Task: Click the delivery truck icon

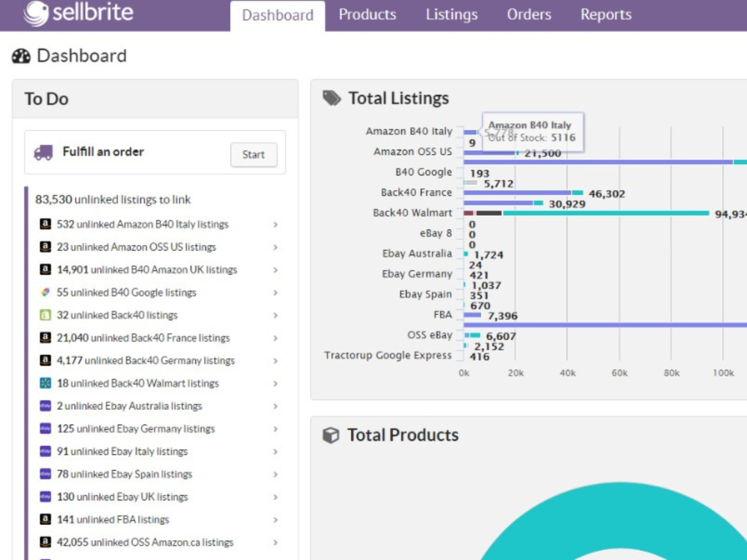Action: [x=43, y=152]
